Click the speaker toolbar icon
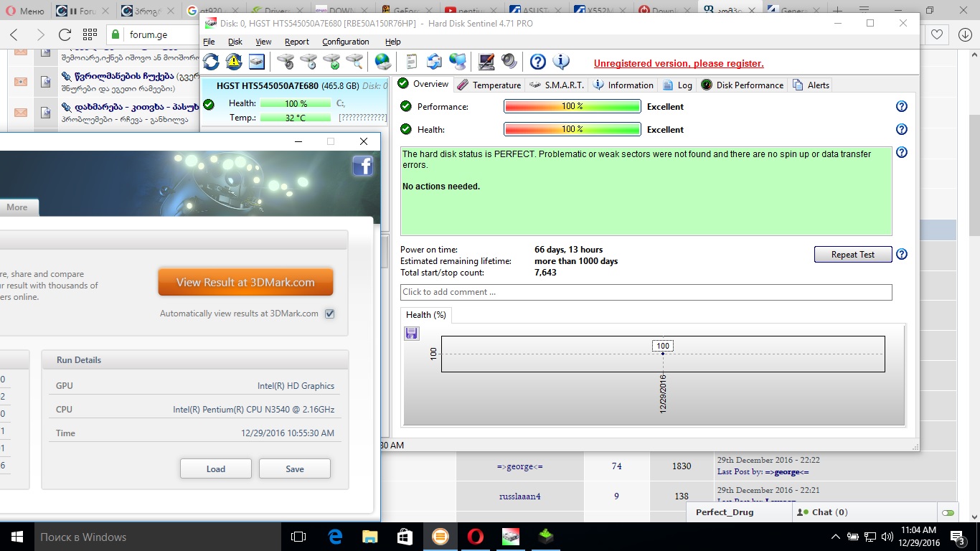 [509, 62]
